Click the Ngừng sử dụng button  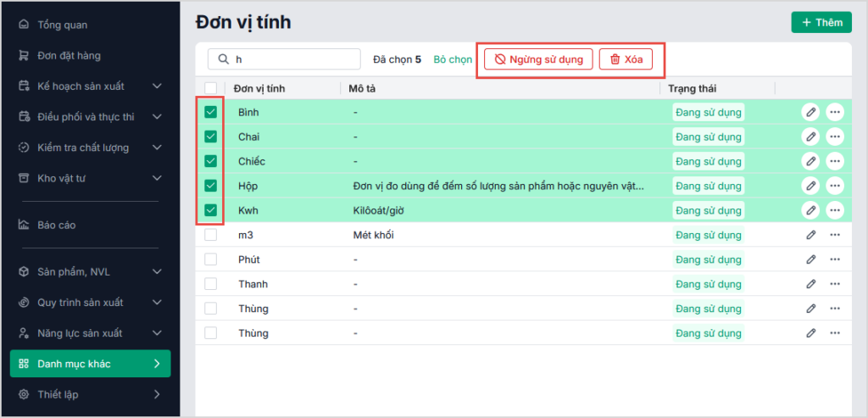click(x=538, y=59)
